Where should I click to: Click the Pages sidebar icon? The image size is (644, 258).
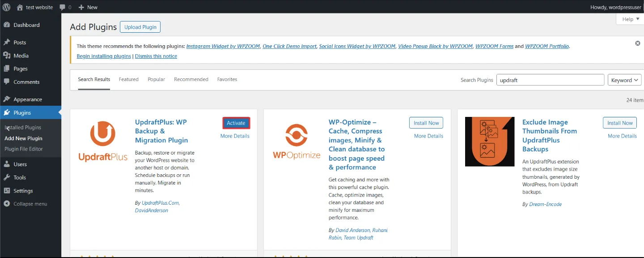pos(7,69)
